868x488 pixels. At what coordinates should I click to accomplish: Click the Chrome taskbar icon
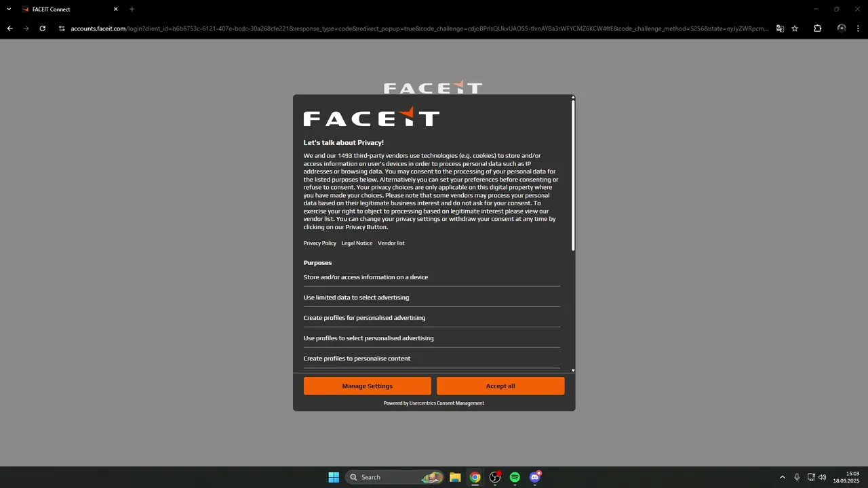(x=475, y=477)
